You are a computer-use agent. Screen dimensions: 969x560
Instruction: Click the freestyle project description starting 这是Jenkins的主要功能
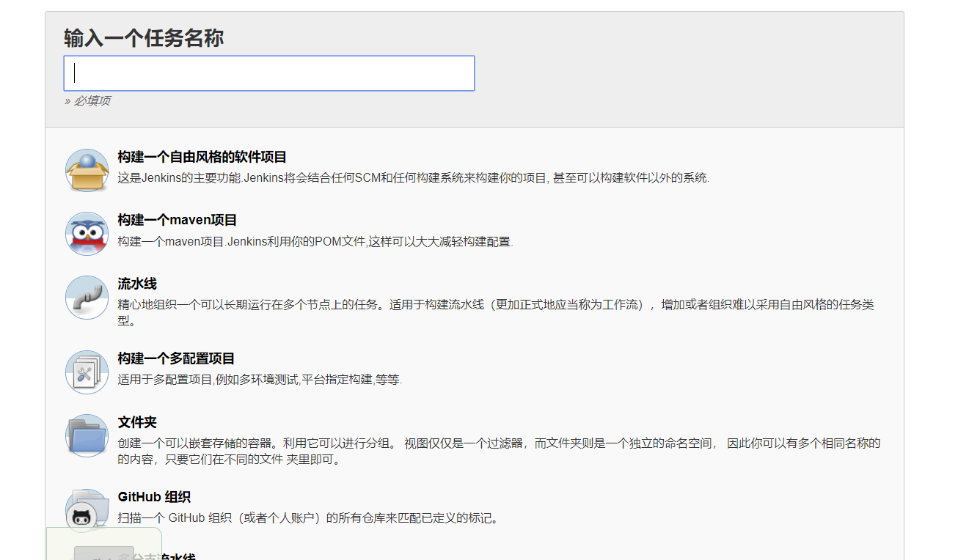414,178
